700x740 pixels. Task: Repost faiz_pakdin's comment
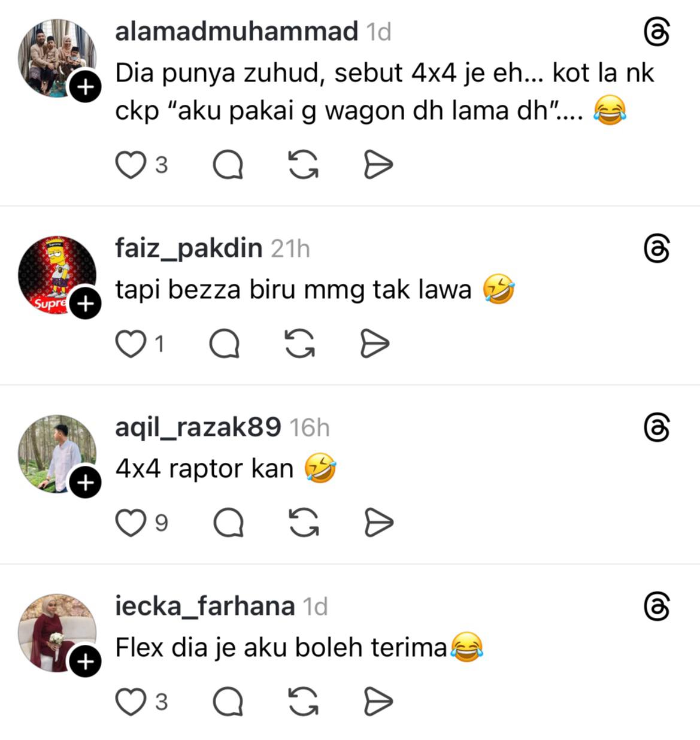coord(299,344)
